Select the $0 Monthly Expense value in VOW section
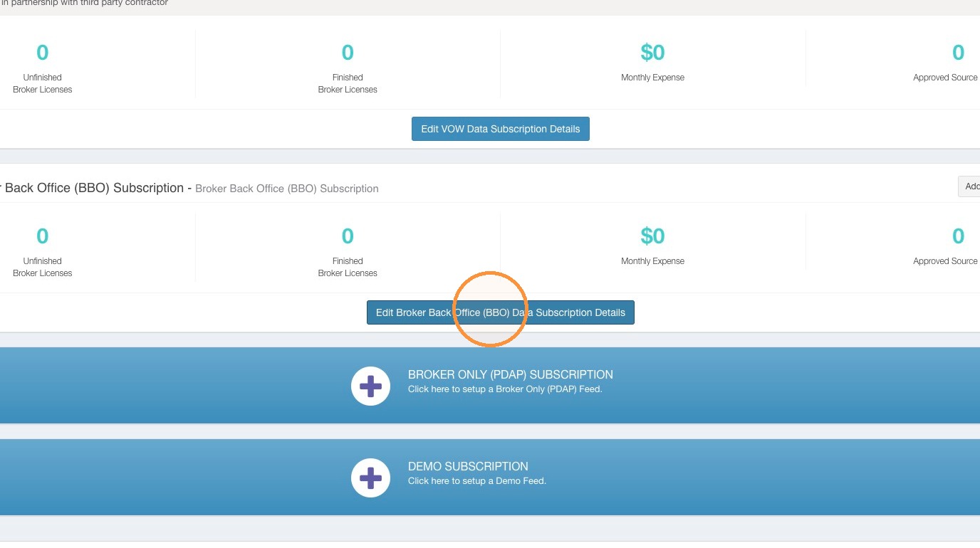The width and height of the screenshot is (980, 548). click(652, 52)
